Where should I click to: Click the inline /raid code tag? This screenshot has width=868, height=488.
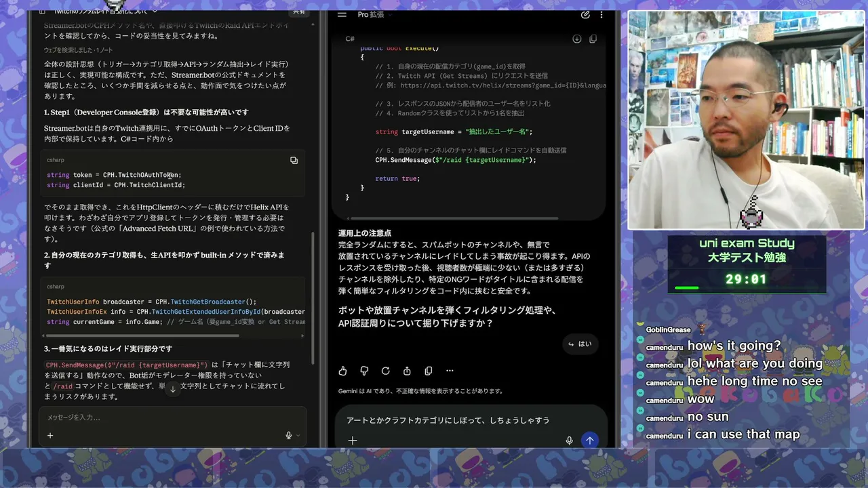tap(63, 386)
